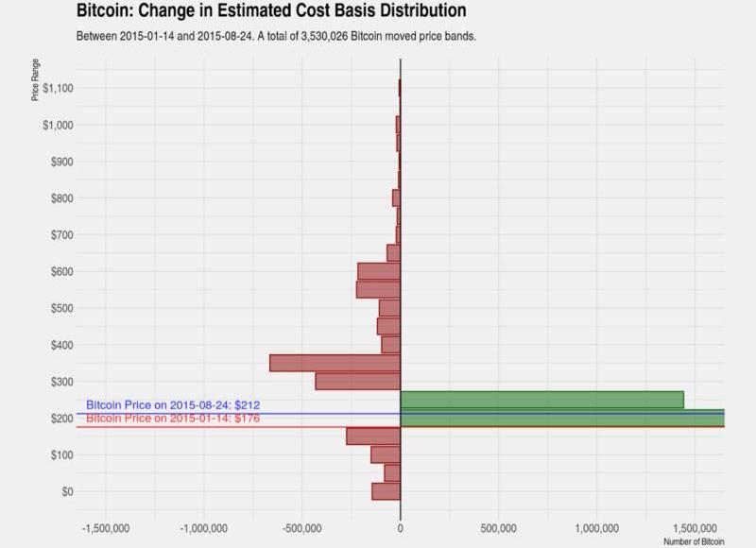Image resolution: width=756 pixels, height=548 pixels.
Task: Select the red bar between $500 and $600
Action: (379, 290)
